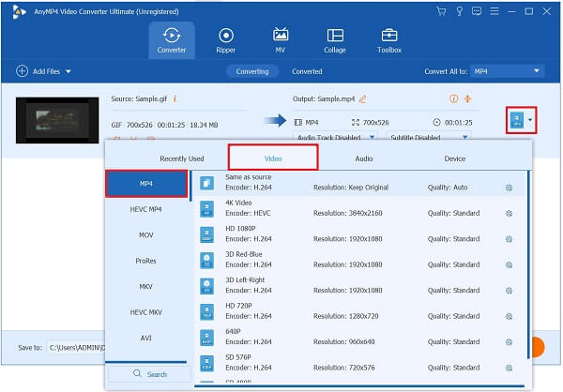Open settings gear for SD 576P
Viewport: 563px width, 392px height.
coord(509,368)
